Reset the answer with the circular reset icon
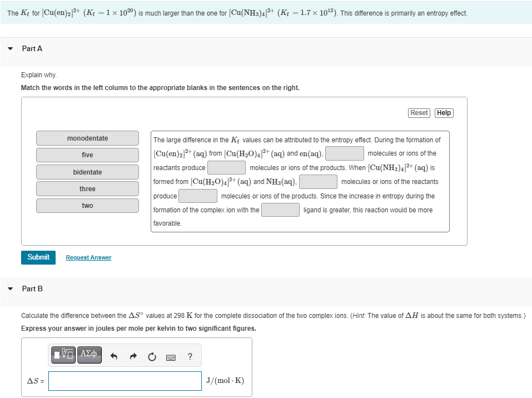Viewport: 532px width, 398px height. [x=152, y=356]
